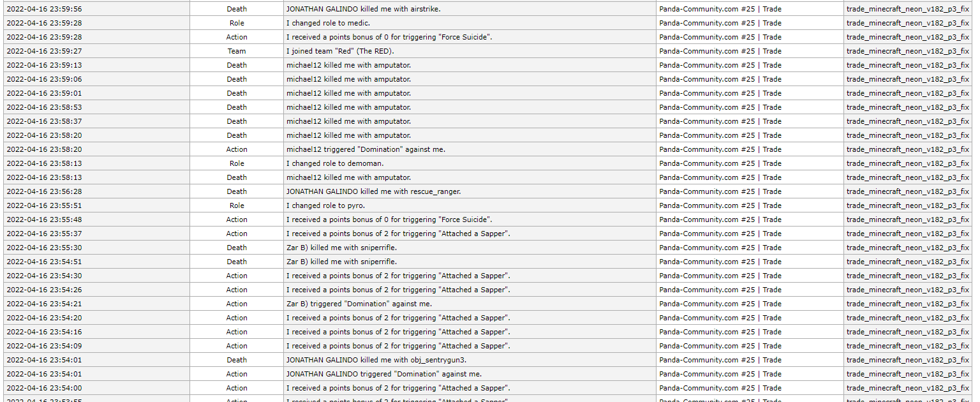Click the 23:54:00 timestamp cell
980x402 pixels.
point(44,388)
